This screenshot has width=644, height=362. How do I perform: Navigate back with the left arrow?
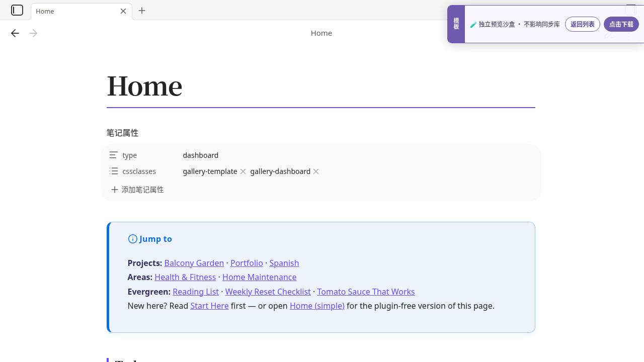tap(15, 33)
